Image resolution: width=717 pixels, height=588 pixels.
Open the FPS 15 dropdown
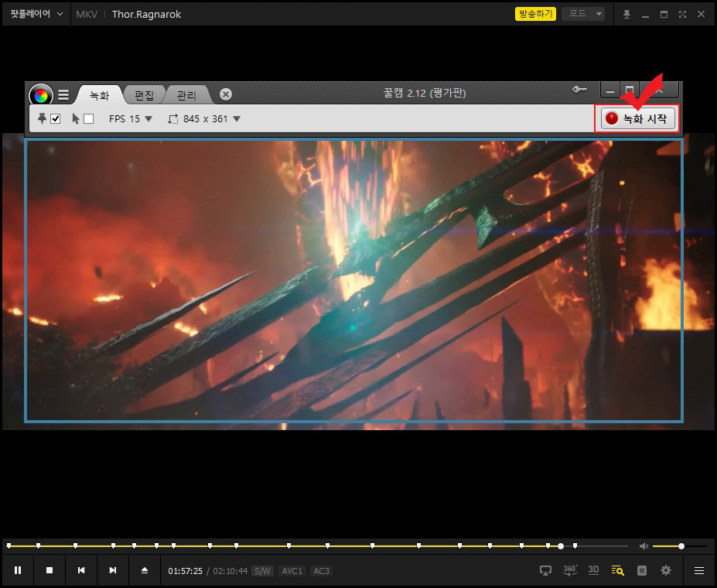click(130, 119)
